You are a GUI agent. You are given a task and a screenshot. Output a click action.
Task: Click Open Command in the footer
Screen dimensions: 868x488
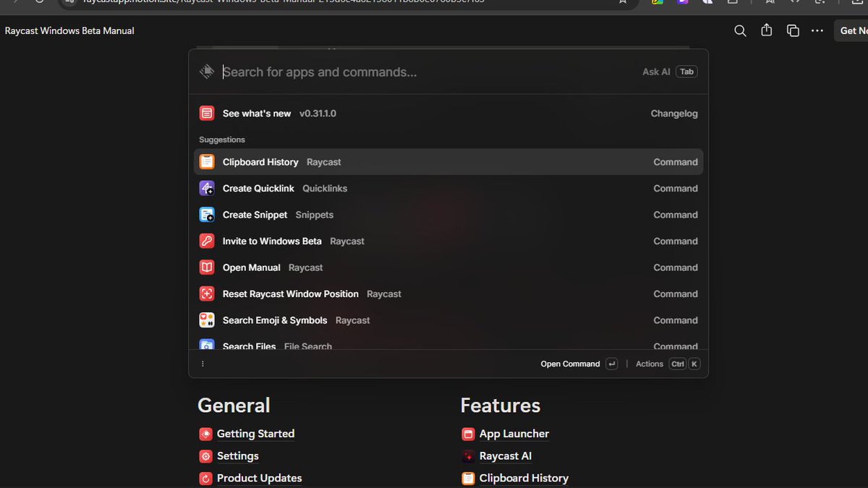click(570, 364)
